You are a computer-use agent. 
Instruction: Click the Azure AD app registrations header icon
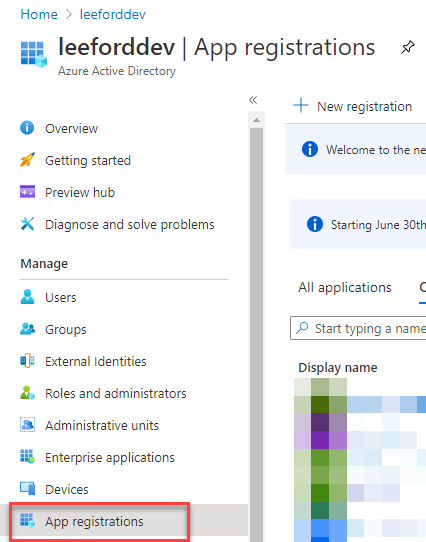(x=34, y=55)
